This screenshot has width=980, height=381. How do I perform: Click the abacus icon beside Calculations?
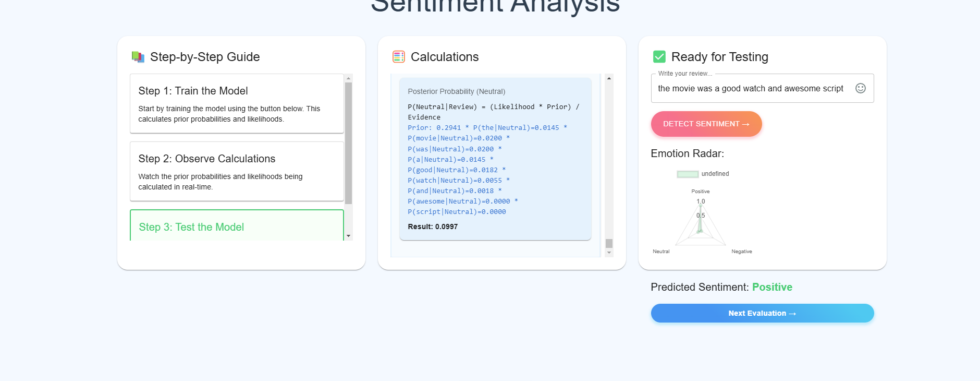(x=398, y=57)
